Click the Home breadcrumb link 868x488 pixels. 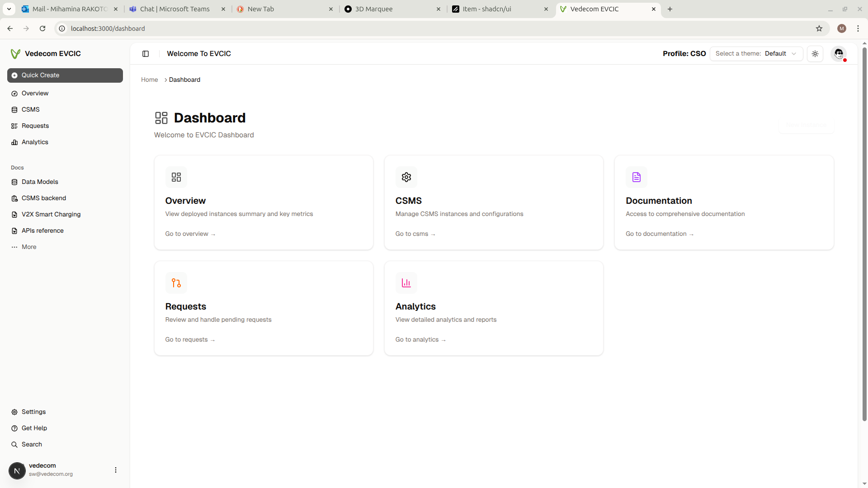coord(149,80)
